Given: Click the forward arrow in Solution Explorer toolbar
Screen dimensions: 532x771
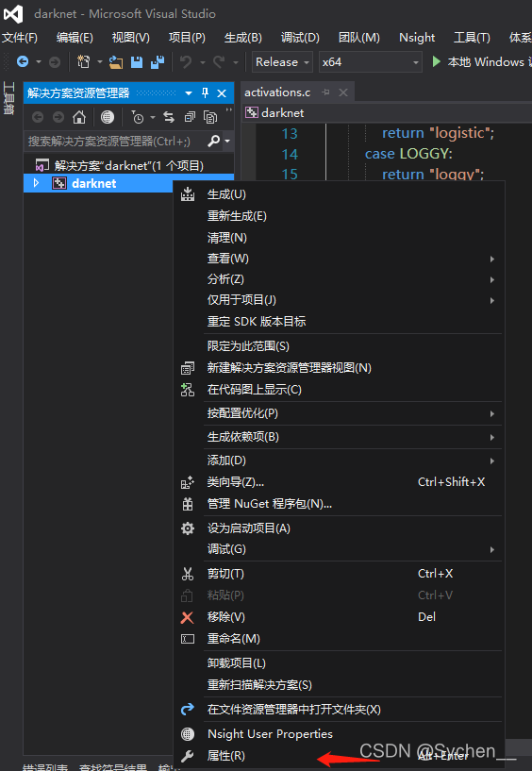Looking at the screenshot, I should [x=58, y=117].
